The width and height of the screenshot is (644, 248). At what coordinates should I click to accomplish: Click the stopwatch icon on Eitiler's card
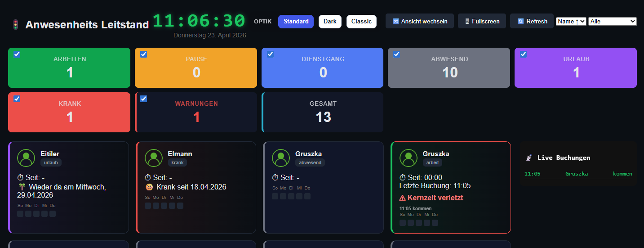pos(21,178)
